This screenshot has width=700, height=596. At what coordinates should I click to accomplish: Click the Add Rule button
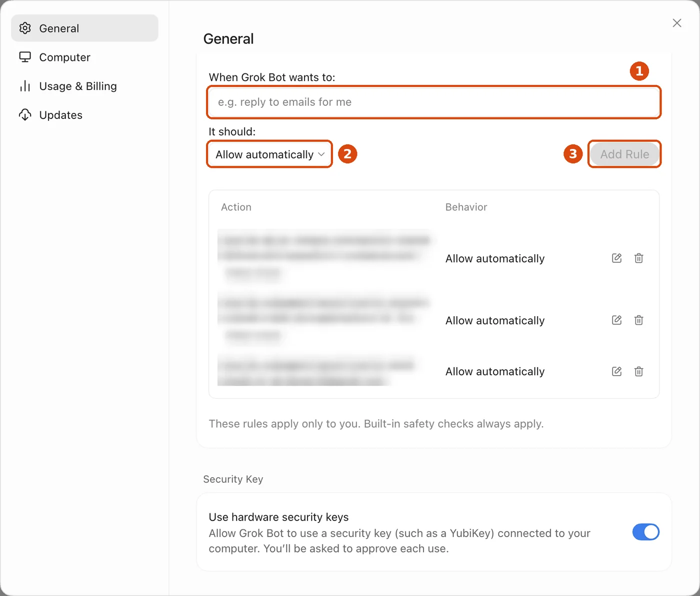click(624, 154)
